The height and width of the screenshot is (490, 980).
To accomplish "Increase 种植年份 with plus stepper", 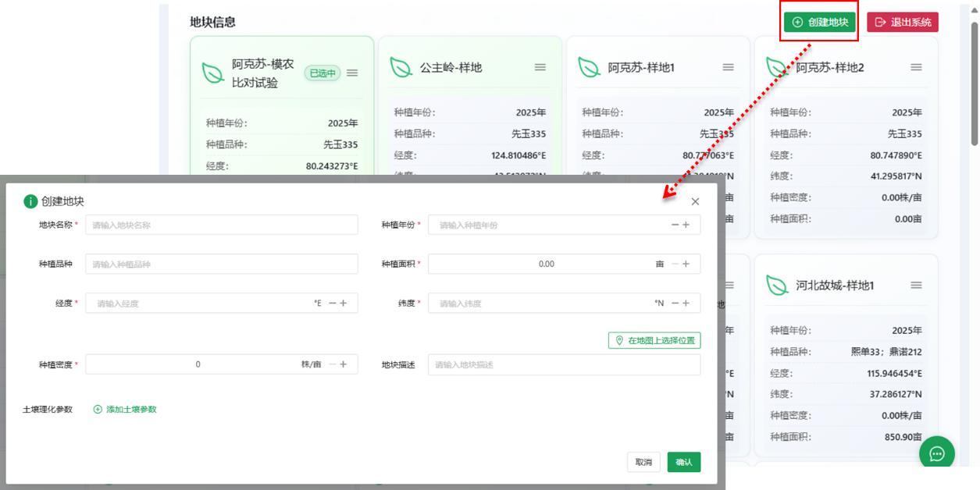I will coord(686,225).
